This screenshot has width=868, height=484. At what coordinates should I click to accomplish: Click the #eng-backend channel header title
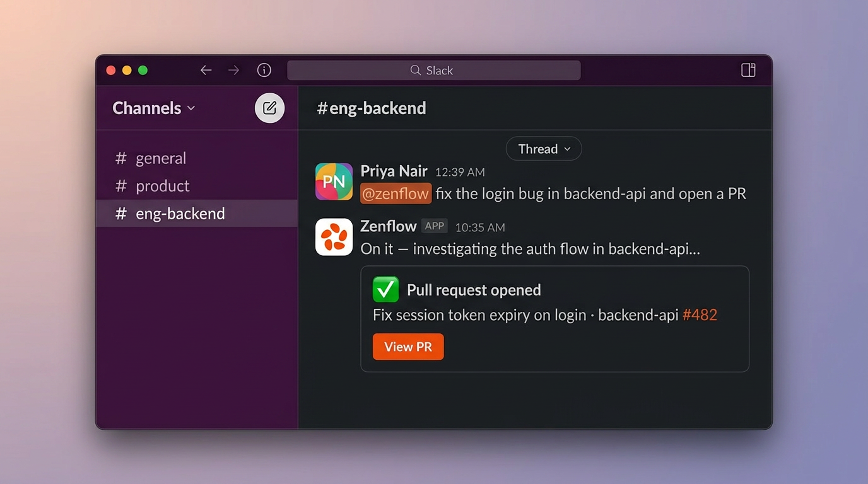[372, 108]
